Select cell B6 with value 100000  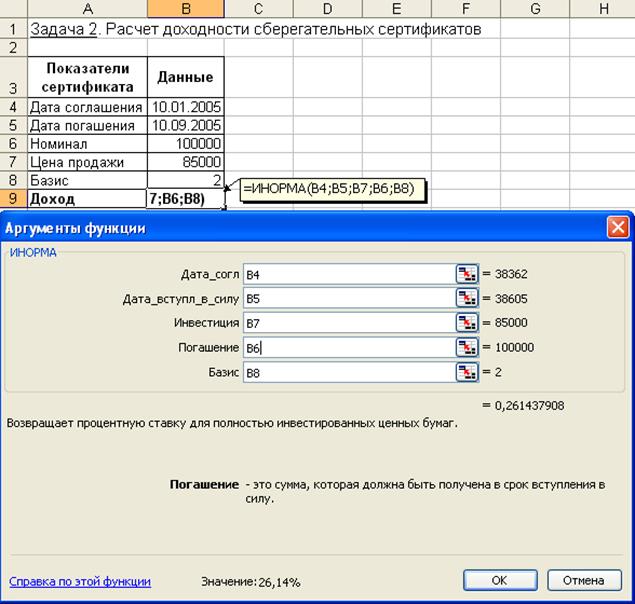(186, 144)
